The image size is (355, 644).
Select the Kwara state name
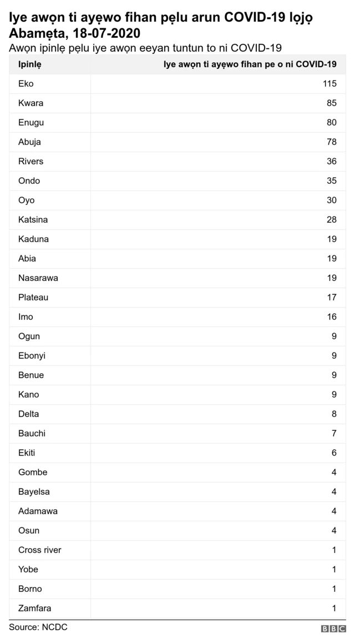[31, 103]
